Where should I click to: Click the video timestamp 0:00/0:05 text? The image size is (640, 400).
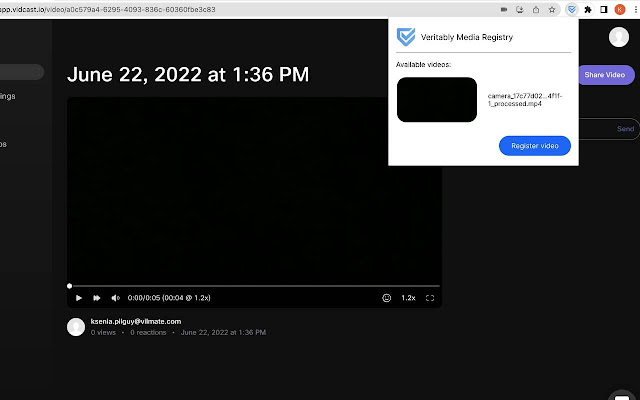coord(169,298)
